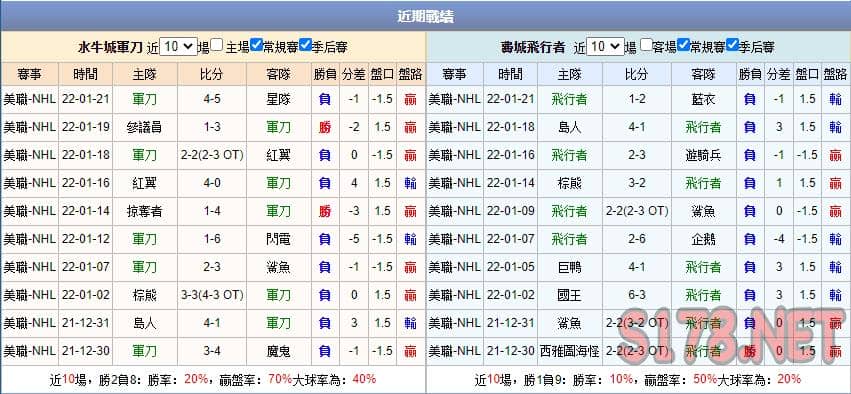The image size is (851, 394).
Task: Select the 1-4 score versus 掠奪者
Action: click(x=212, y=212)
